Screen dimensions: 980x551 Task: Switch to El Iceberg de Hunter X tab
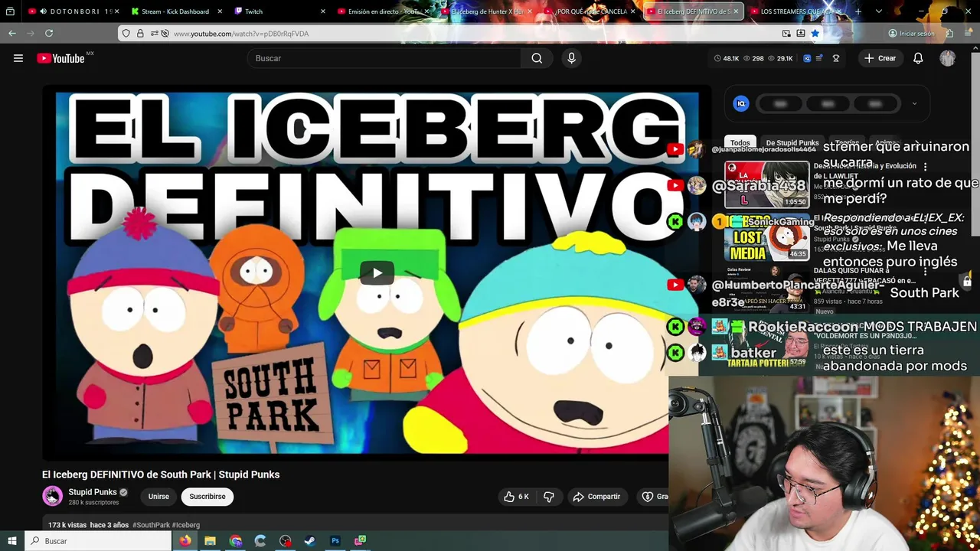[x=486, y=11]
